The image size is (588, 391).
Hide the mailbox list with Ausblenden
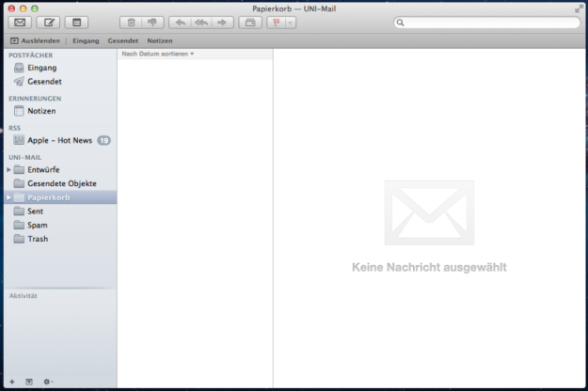coord(38,41)
